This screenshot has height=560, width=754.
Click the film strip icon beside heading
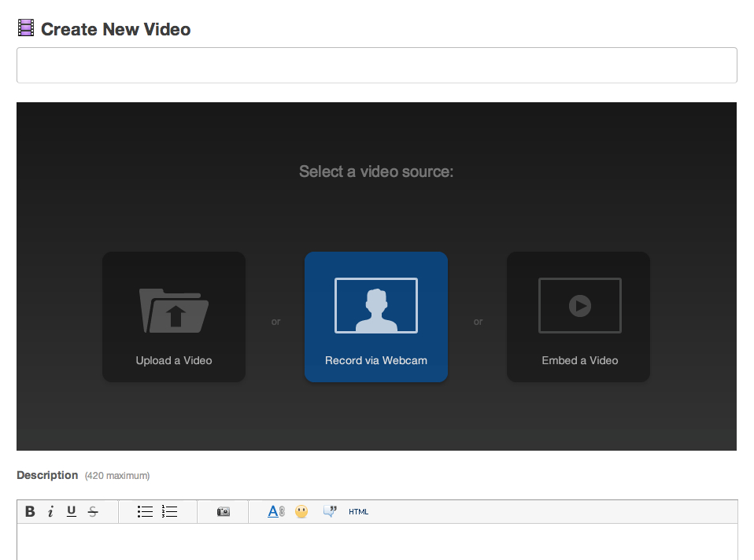click(x=26, y=28)
